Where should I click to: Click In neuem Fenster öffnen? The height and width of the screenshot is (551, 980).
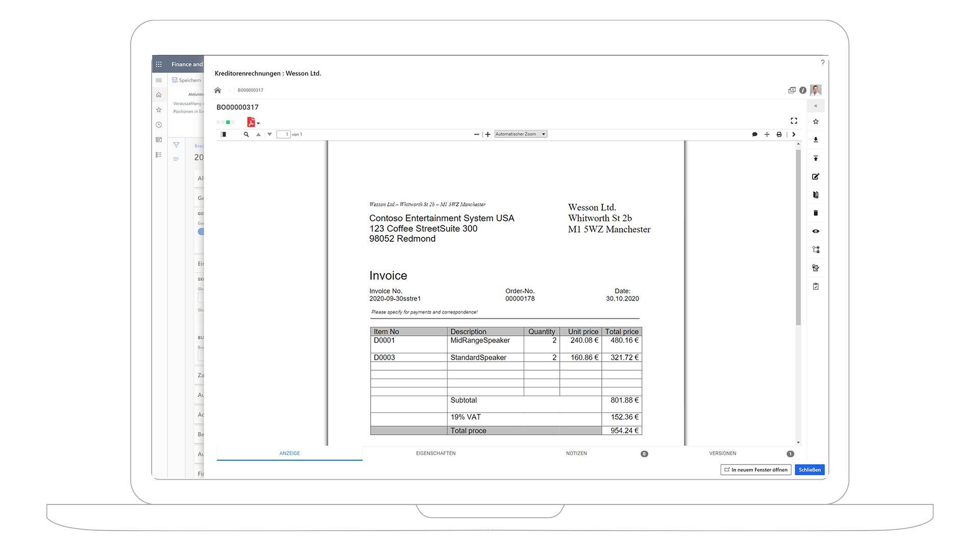pos(756,470)
